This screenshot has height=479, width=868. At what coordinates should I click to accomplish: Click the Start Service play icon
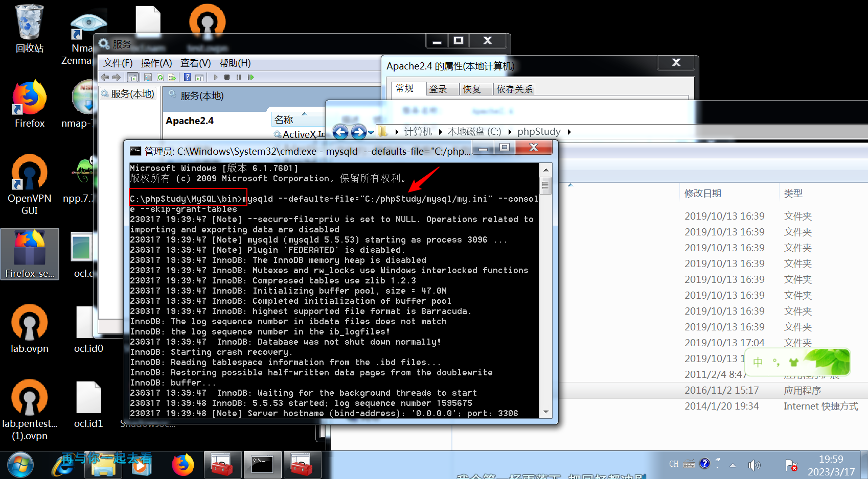(216, 77)
